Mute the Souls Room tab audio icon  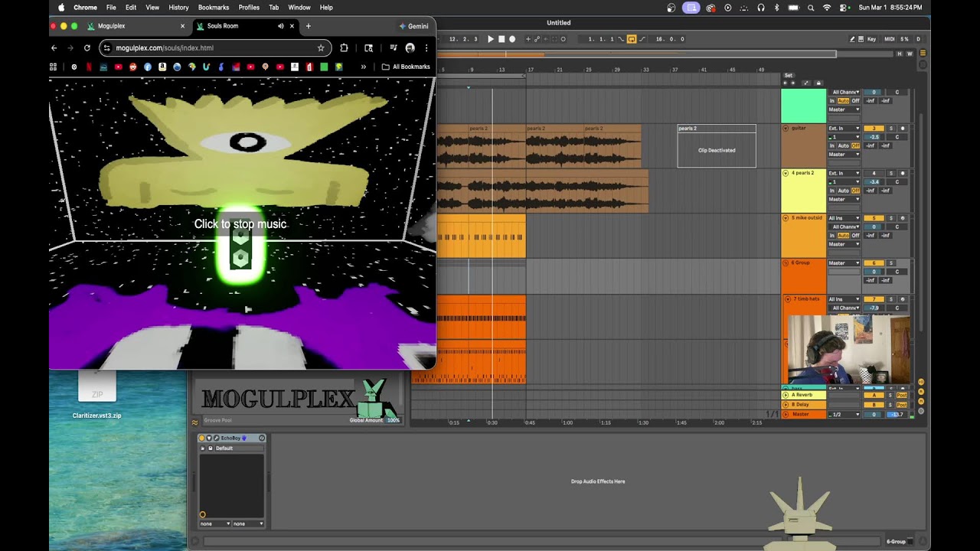click(280, 26)
